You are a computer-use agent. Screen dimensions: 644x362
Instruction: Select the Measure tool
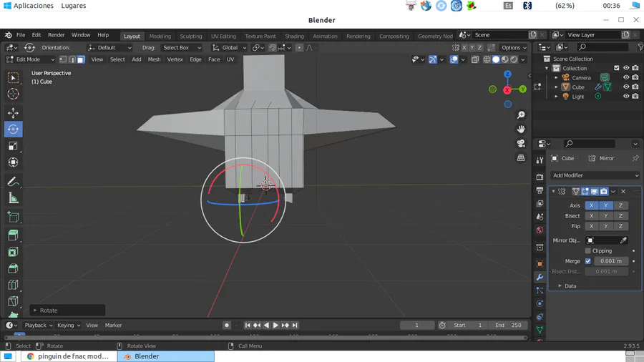[x=13, y=198]
